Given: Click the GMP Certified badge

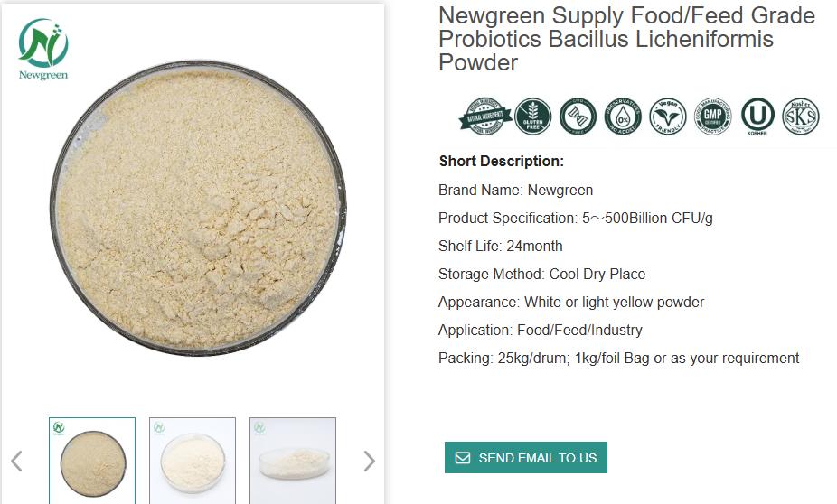Looking at the screenshot, I should click(x=712, y=117).
